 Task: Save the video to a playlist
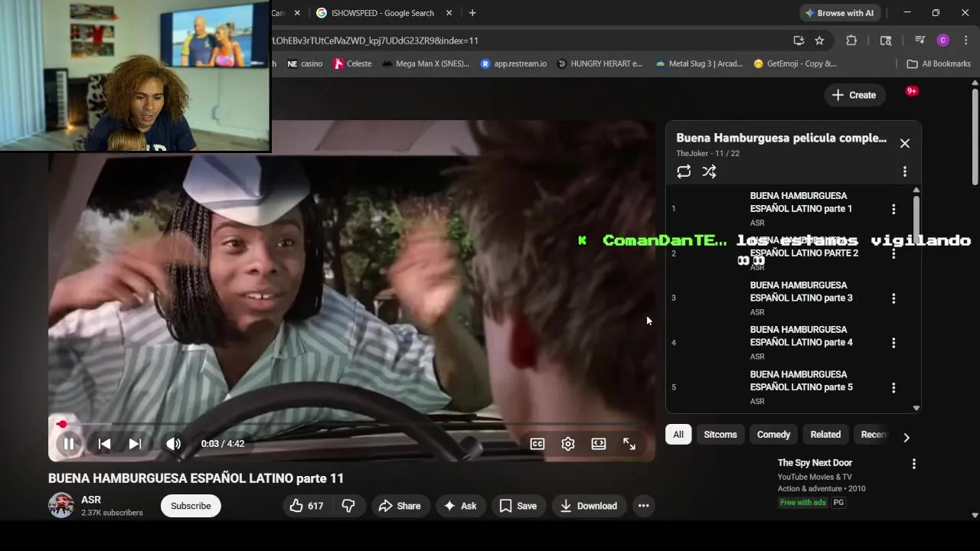[x=518, y=506]
